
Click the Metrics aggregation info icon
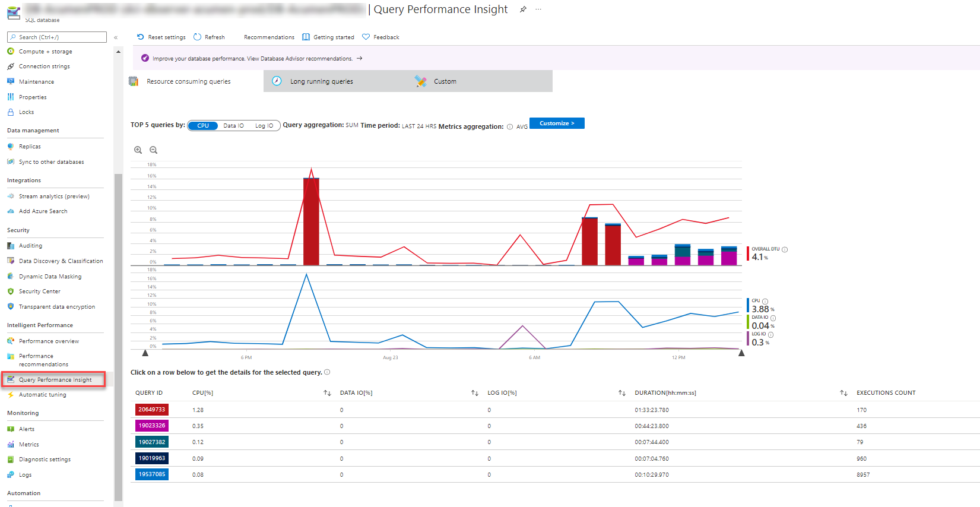tap(510, 126)
